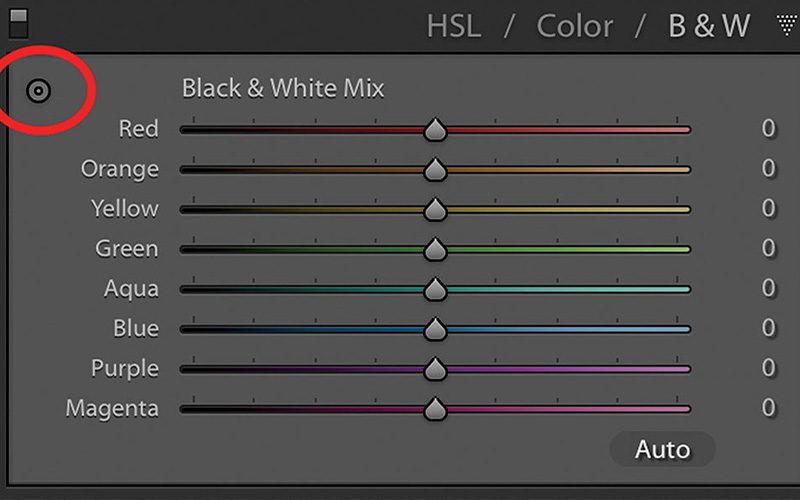Viewport: 800px width, 500px height.
Task: Select the Green value field
Action: coord(768,248)
